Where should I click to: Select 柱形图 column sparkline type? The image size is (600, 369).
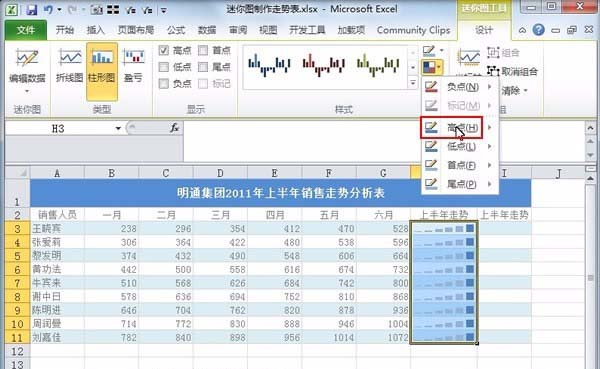tap(101, 71)
